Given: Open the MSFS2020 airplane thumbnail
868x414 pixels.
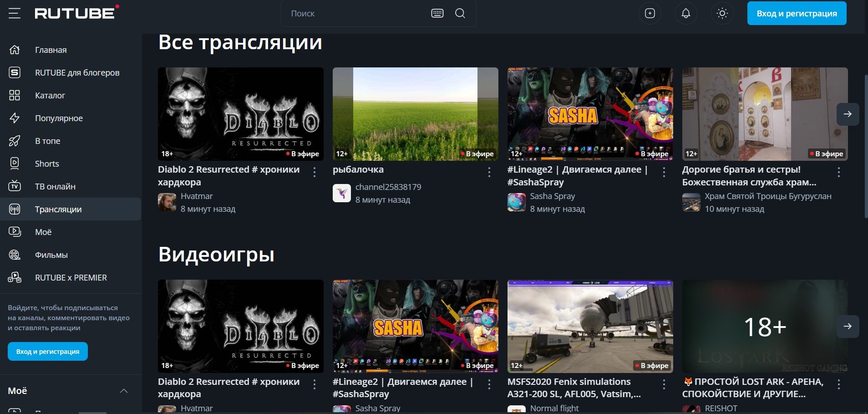Looking at the screenshot, I should coord(590,326).
